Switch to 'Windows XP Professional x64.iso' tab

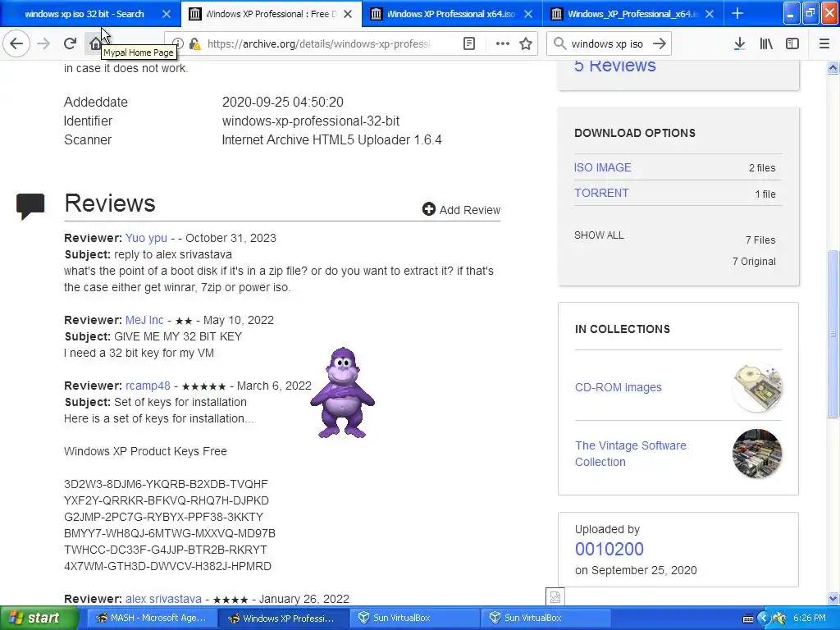point(450,14)
